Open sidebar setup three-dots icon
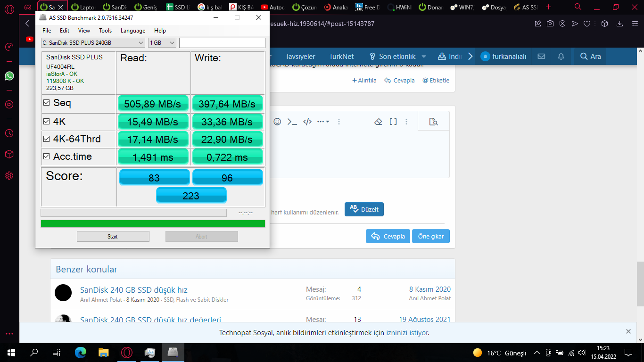The image size is (644, 362). 9,334
